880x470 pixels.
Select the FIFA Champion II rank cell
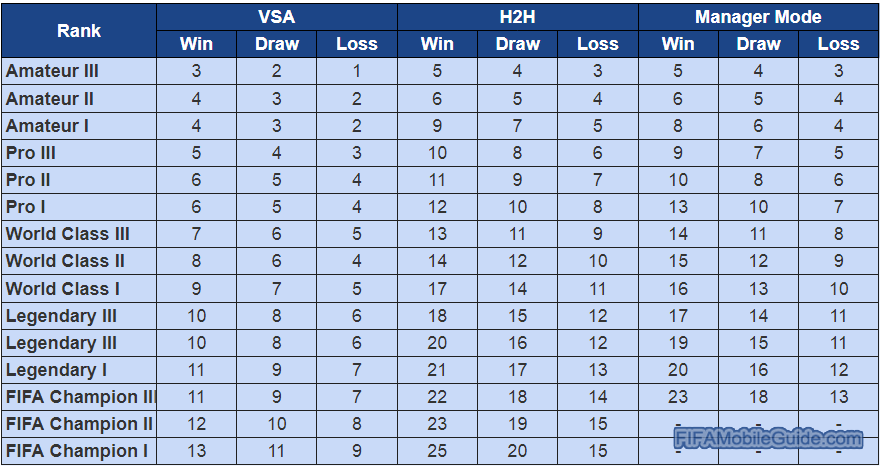pyautogui.click(x=79, y=424)
